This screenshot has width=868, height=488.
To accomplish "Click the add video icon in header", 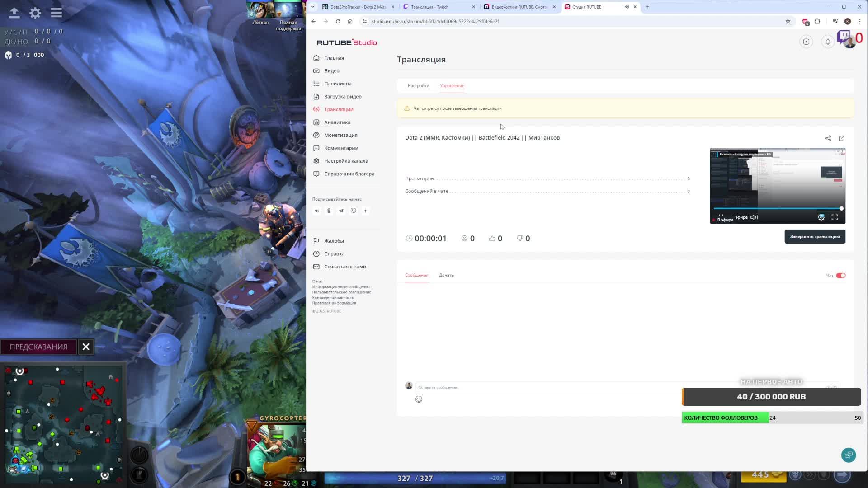I will (806, 42).
